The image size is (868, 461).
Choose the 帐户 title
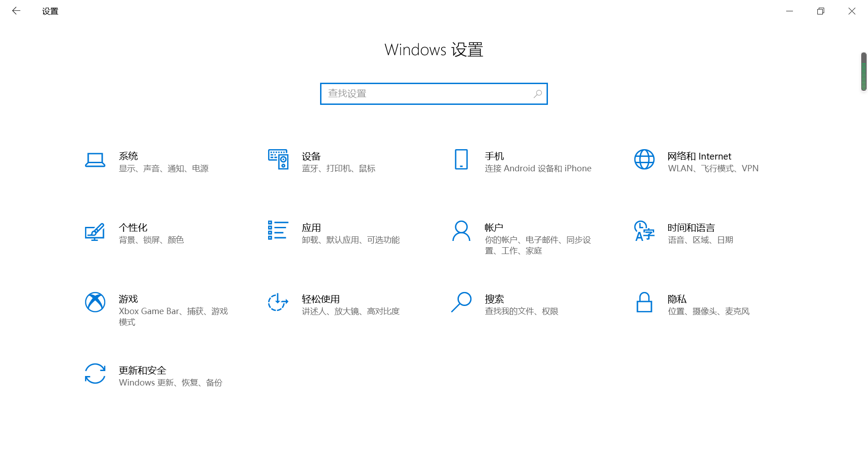coord(494,227)
